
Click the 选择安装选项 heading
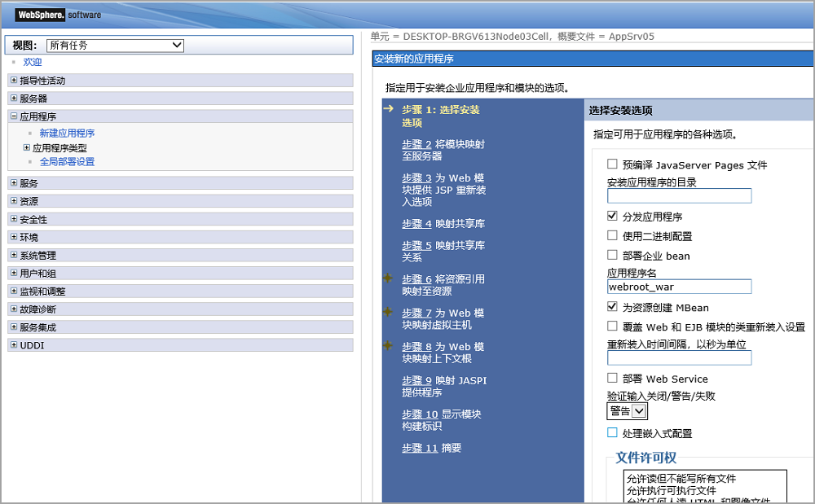[620, 110]
